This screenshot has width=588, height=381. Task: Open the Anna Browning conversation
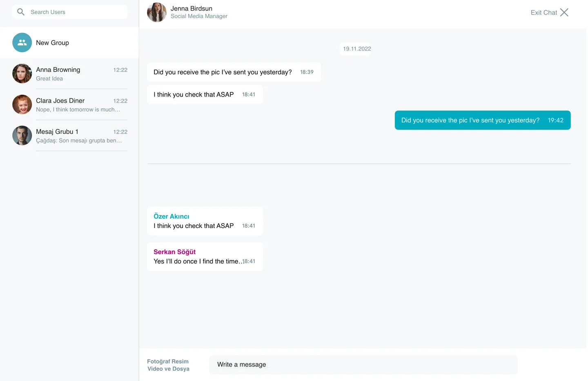[x=78, y=74]
